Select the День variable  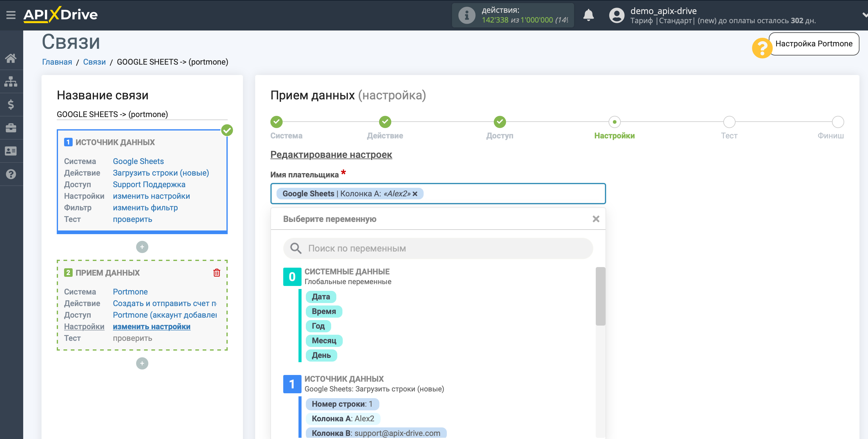pyautogui.click(x=321, y=355)
